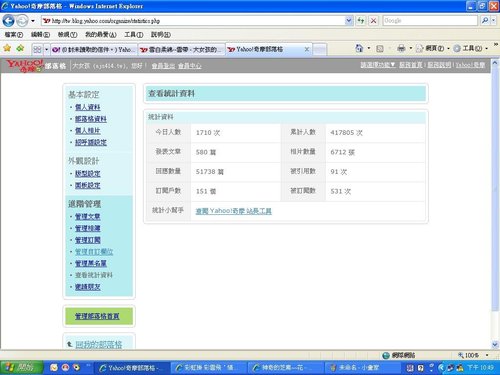Open the search provider dropdown arrow
Viewport: 500px width, 375px height.
[493, 21]
